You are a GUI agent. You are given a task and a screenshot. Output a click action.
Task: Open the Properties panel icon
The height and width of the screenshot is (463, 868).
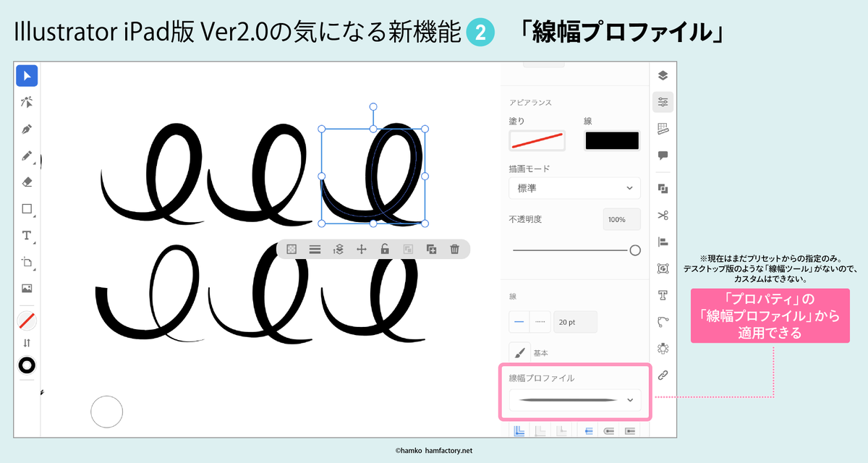pos(663,102)
